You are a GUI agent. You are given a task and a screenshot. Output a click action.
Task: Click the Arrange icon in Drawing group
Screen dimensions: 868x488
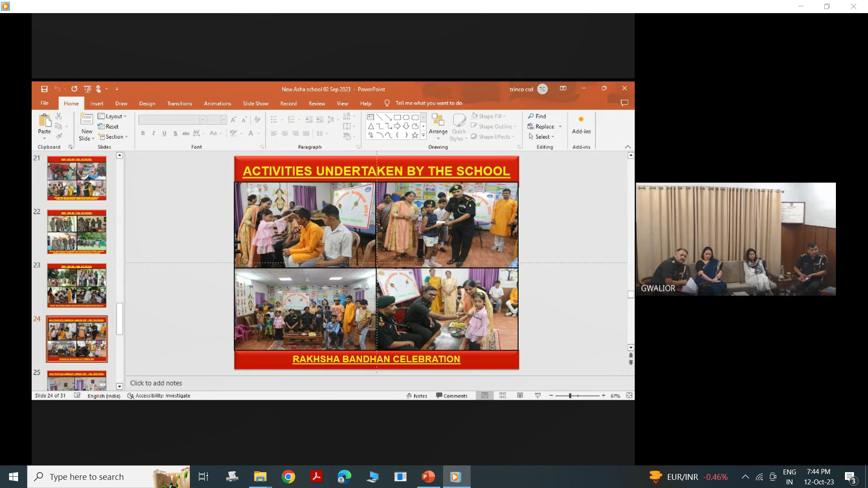coord(438,120)
